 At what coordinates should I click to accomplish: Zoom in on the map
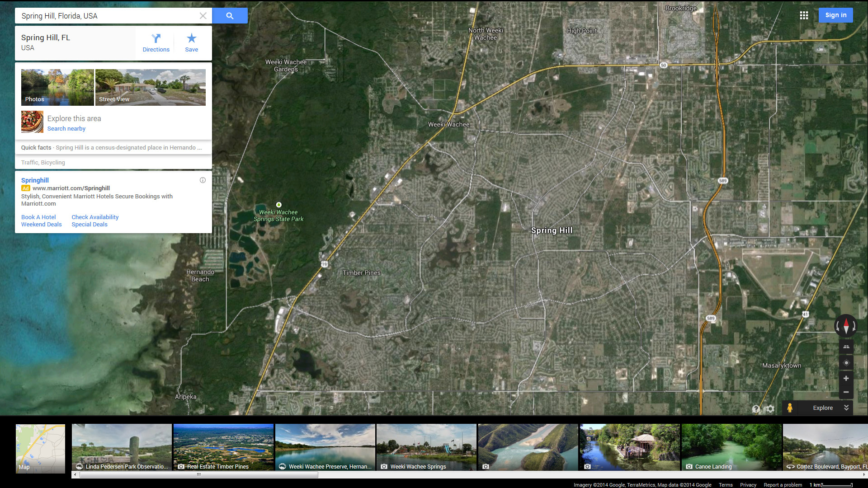click(x=846, y=378)
